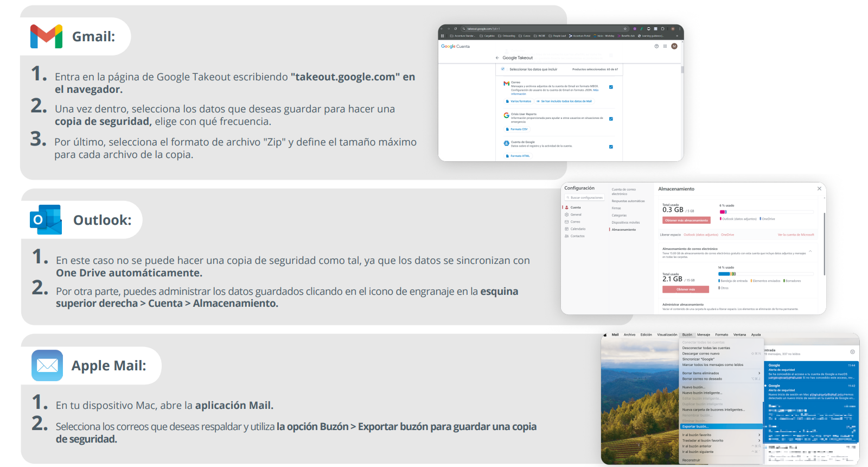Open Chrome's three-dot menu

(679, 29)
